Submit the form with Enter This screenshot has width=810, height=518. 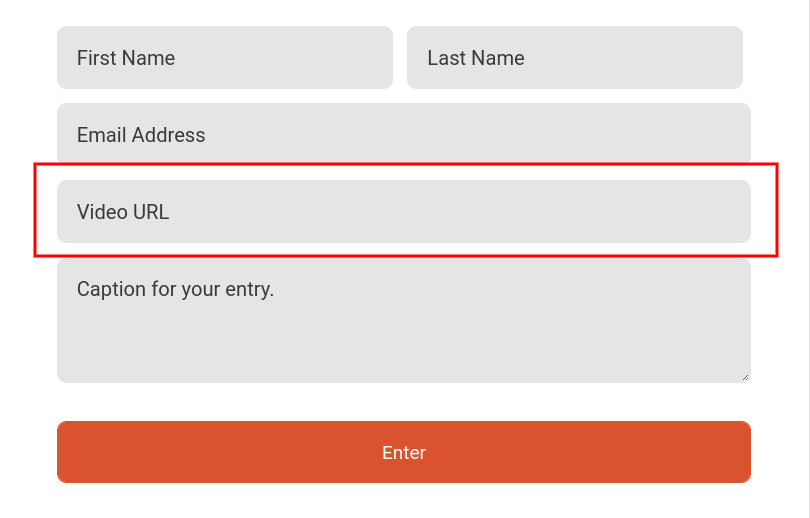pyautogui.click(x=403, y=452)
